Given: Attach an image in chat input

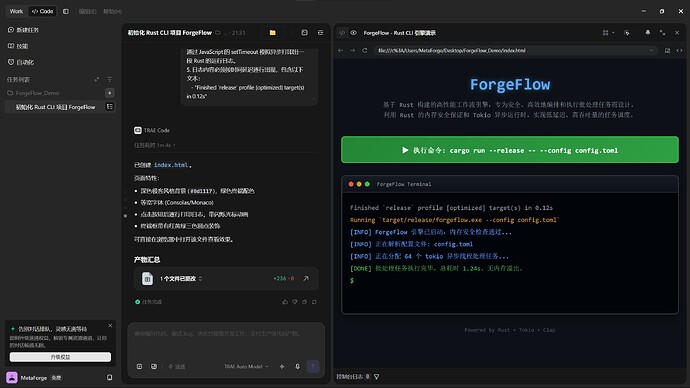Looking at the screenshot, I should [154, 366].
